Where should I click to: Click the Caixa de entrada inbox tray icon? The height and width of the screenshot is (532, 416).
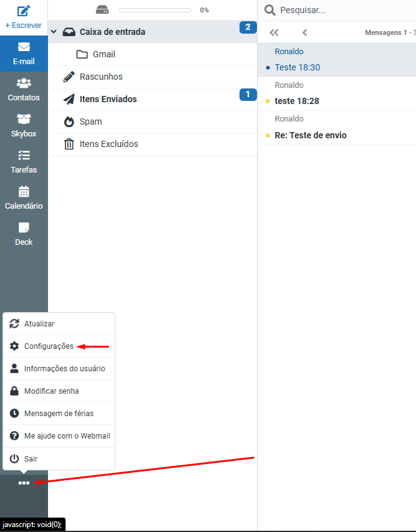[69, 32]
